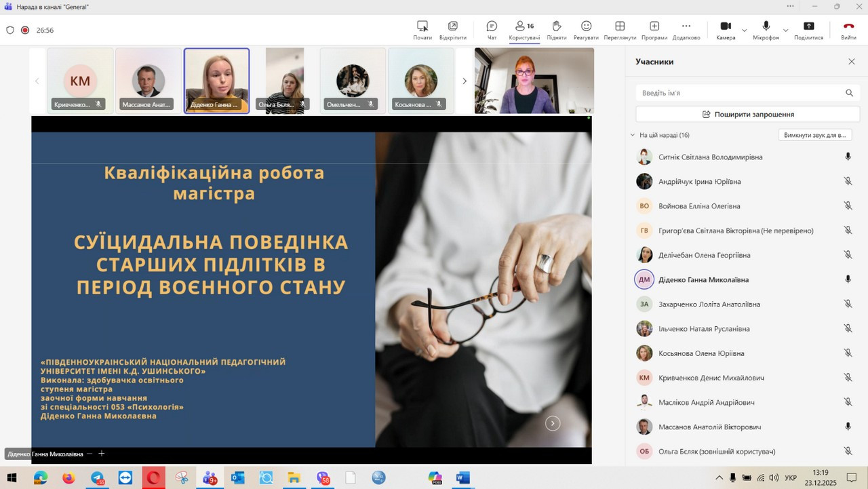Share screen with Поділитися
Viewport: 868px width, 489px height.
coord(808,30)
